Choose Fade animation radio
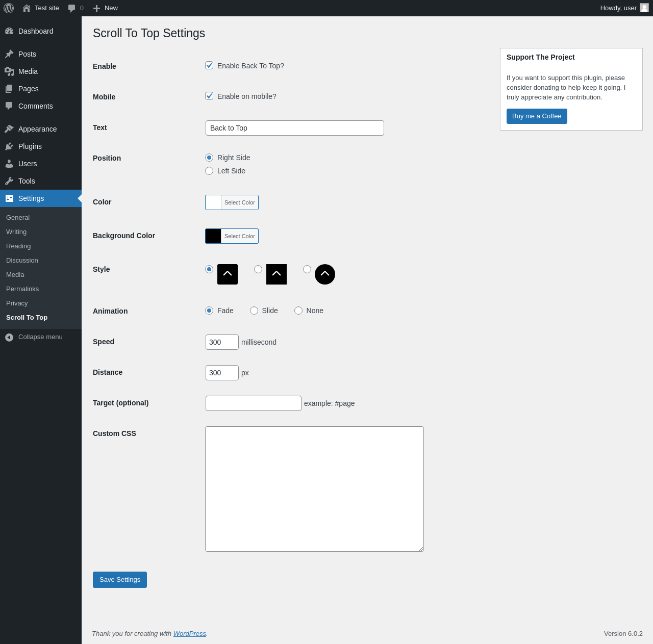This screenshot has height=644, width=653. pos(209,311)
